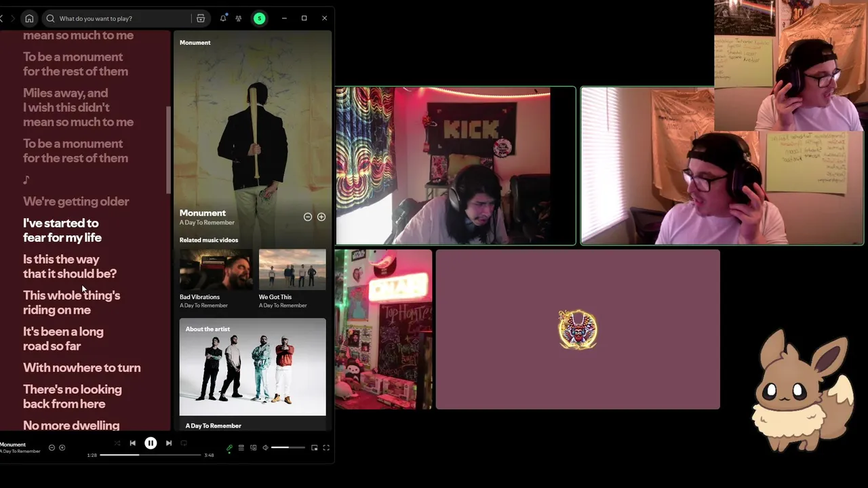Adjust the volume slider
The height and width of the screenshot is (488, 868).
288,448
